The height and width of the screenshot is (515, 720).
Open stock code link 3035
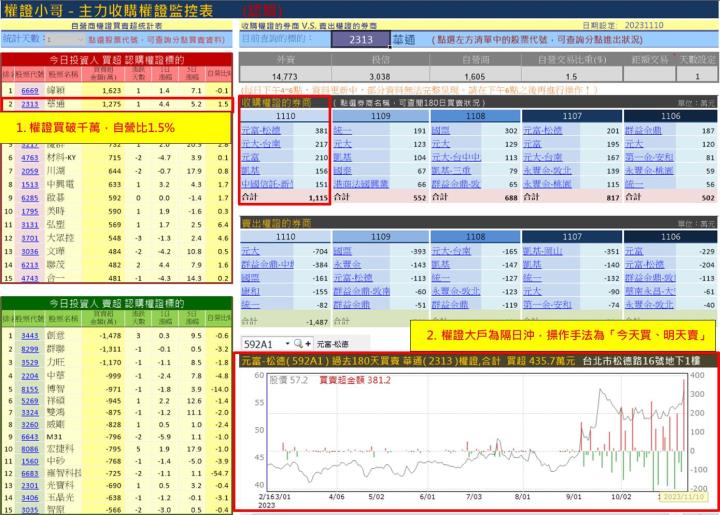[30, 509]
